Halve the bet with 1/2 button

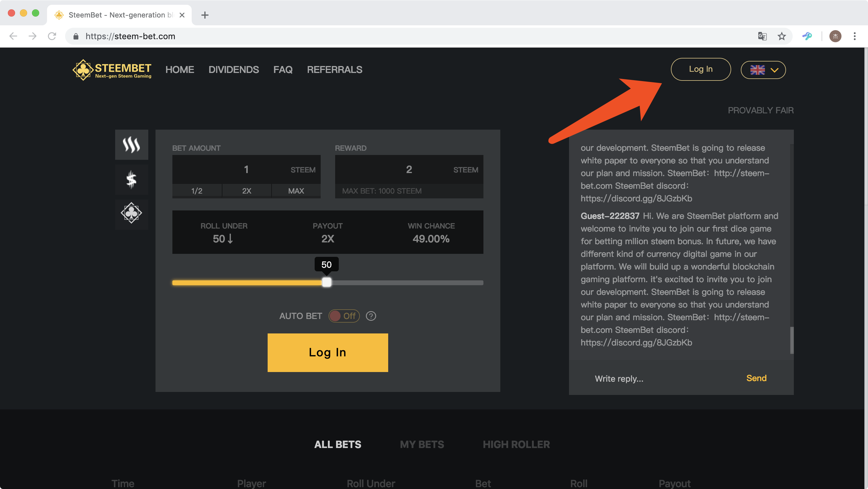pos(197,191)
